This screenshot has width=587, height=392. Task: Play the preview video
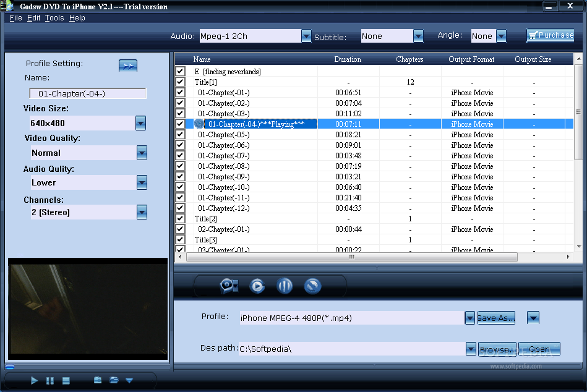point(34,380)
